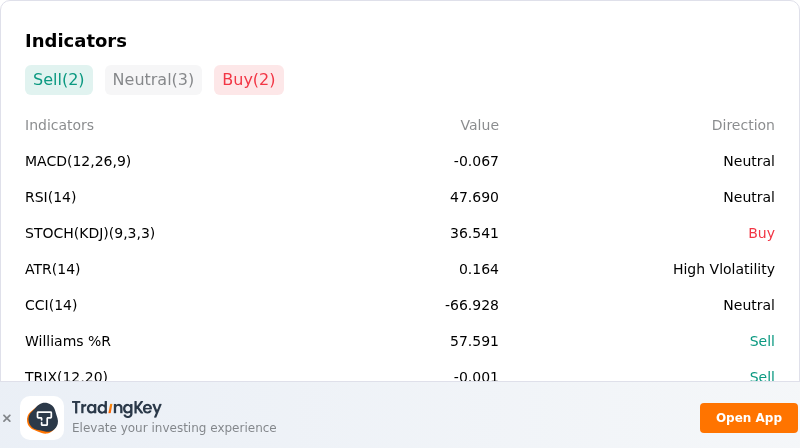Click the Value column header

[x=479, y=125]
